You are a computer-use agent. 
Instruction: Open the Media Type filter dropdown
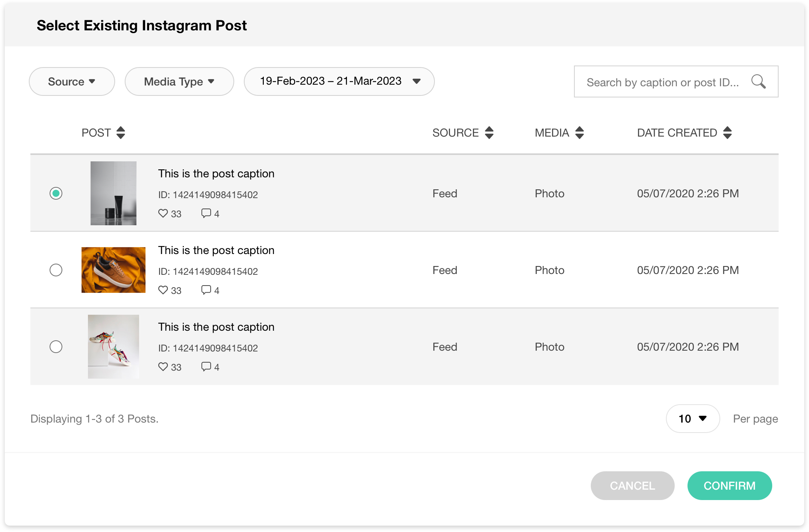click(179, 81)
